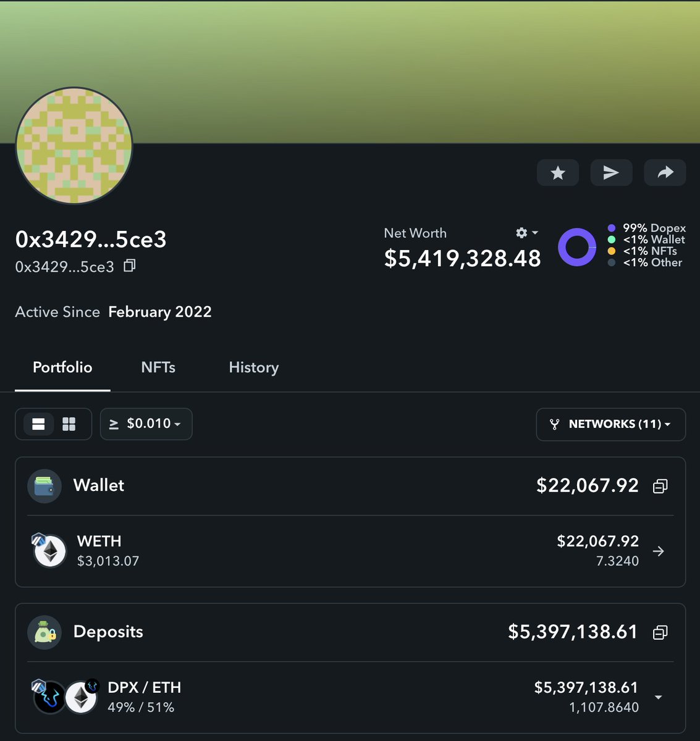Screen dimensions: 700x741
Task: Click the star favorite button
Action: 558,173
